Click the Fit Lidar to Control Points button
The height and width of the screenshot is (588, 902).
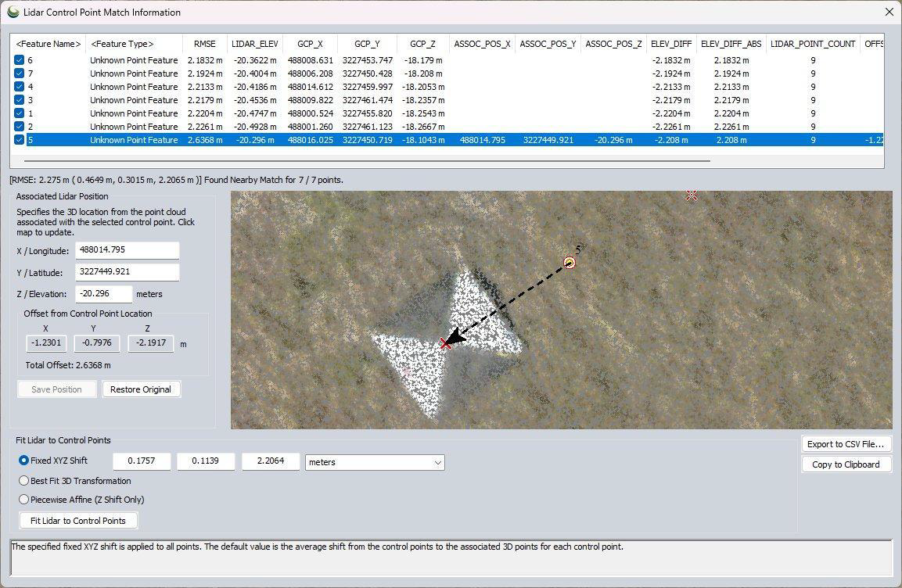tap(78, 520)
